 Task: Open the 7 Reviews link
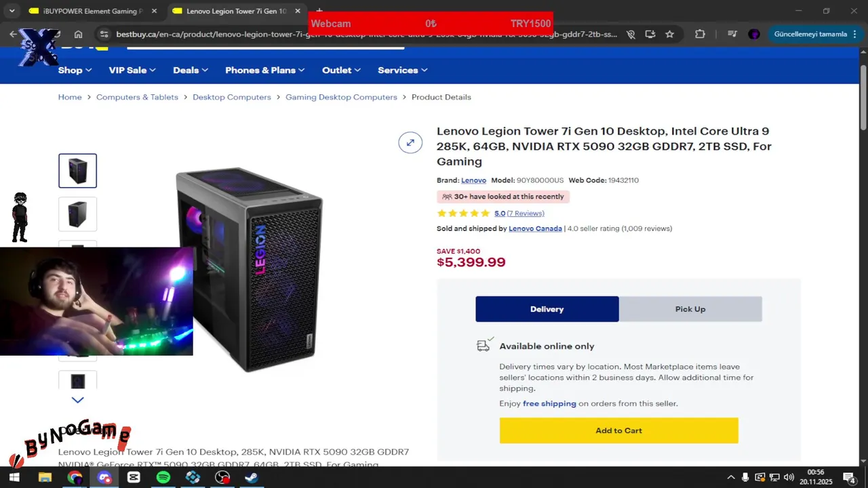tap(526, 213)
